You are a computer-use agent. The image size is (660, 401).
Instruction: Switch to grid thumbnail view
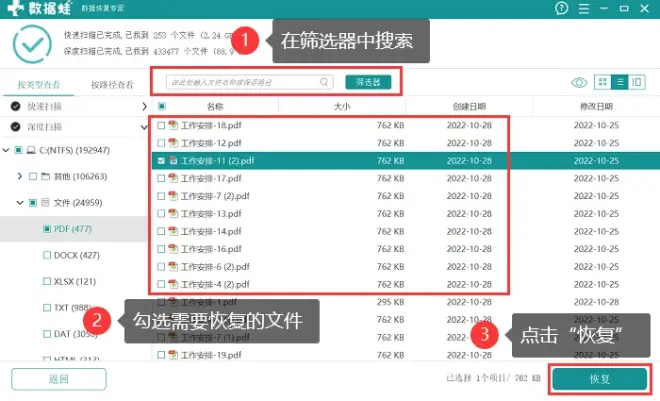tap(602, 82)
